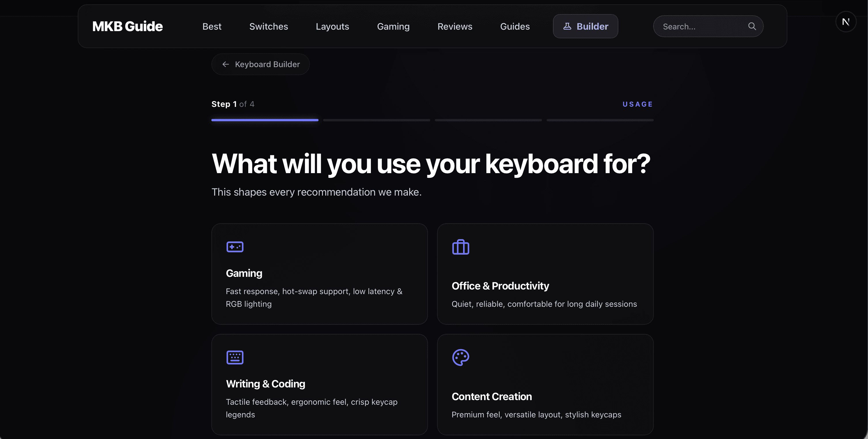Focus the Search input field
Viewport: 868px width, 439px height.
(701, 26)
